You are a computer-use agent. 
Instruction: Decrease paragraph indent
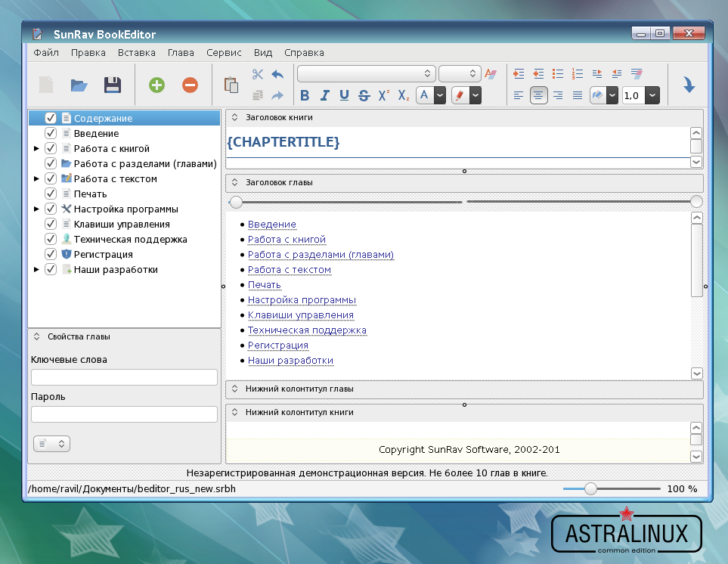tap(538, 74)
